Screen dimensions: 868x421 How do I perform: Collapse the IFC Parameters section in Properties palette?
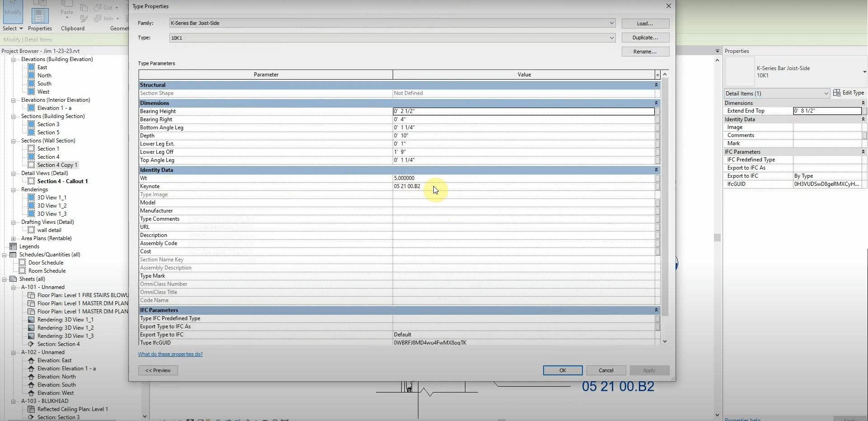[x=863, y=151]
